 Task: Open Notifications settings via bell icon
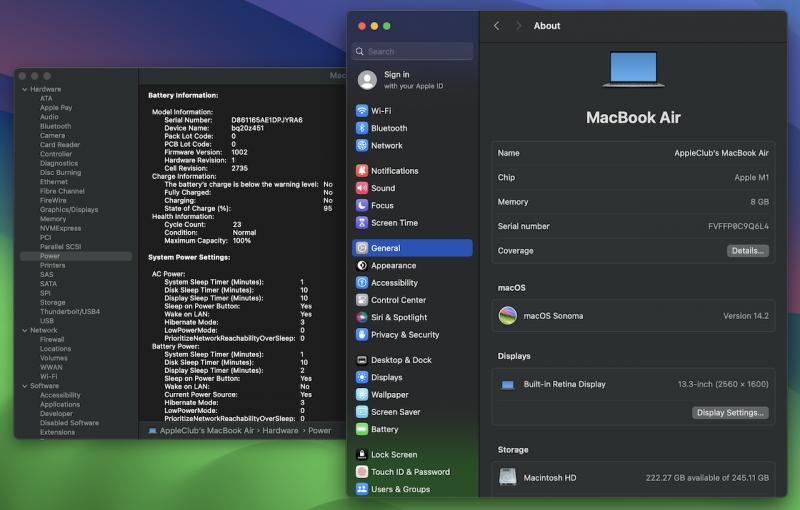point(362,171)
